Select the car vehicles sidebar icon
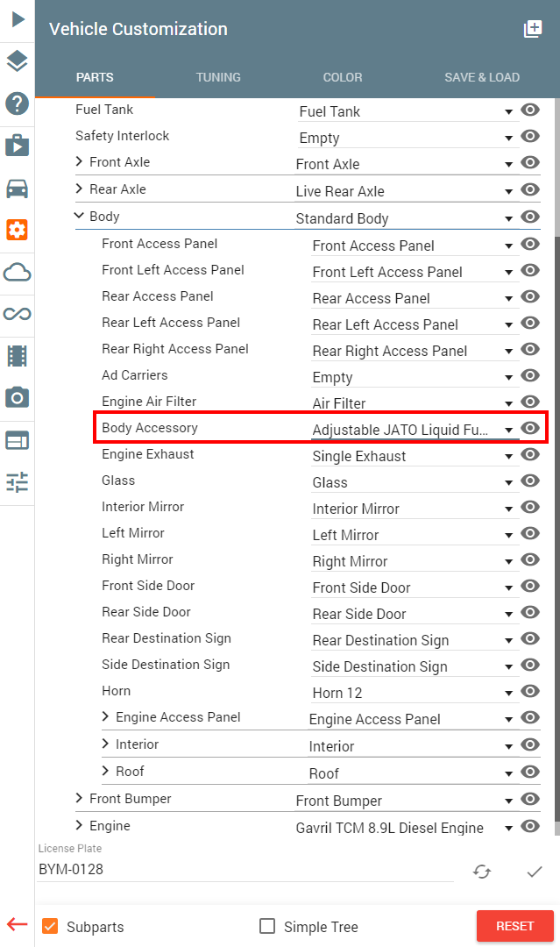 17,189
